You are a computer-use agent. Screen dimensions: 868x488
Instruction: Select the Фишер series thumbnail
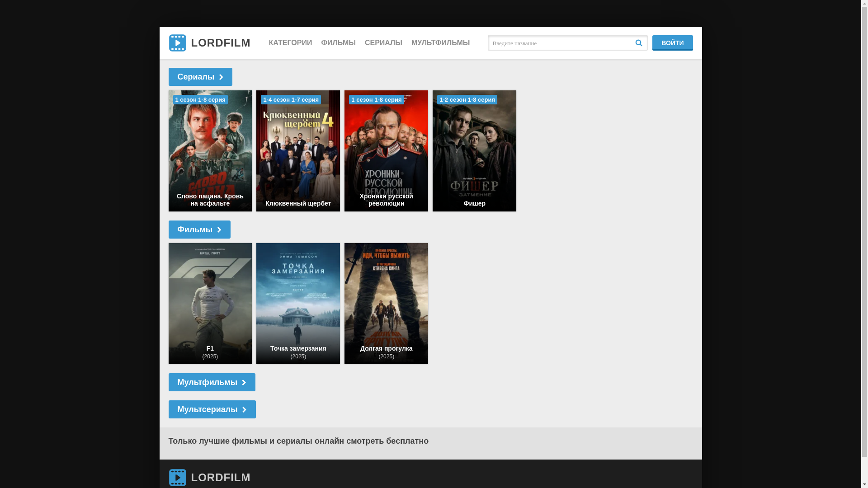pos(474,151)
